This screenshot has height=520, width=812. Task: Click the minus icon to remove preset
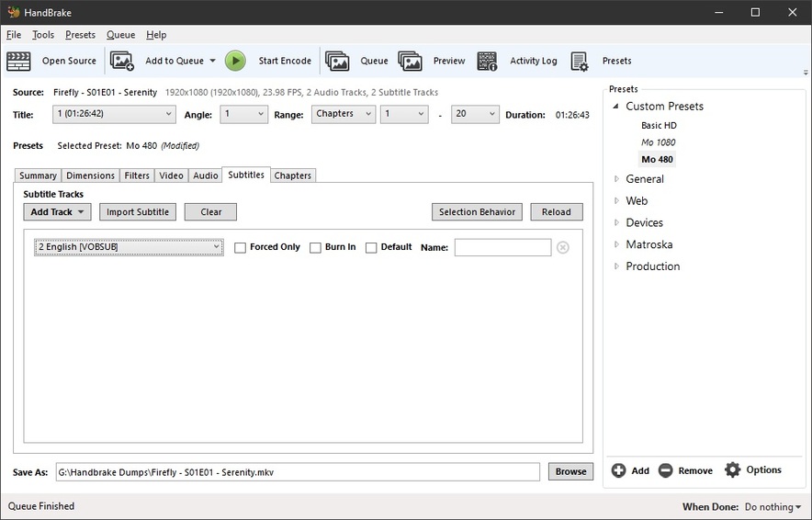click(665, 470)
